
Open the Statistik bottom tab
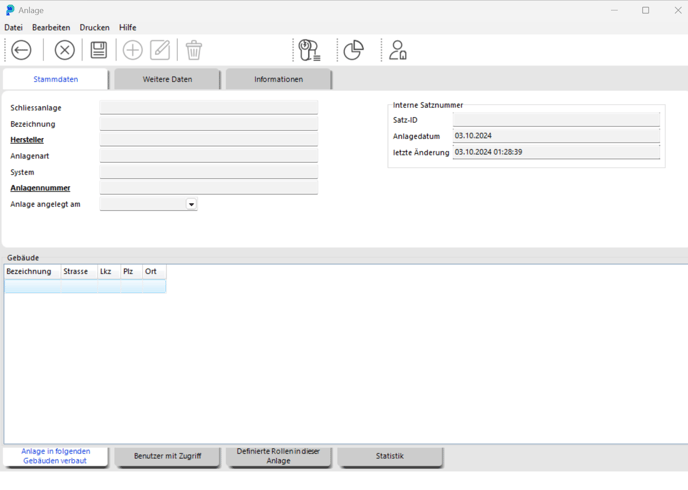[x=390, y=456]
